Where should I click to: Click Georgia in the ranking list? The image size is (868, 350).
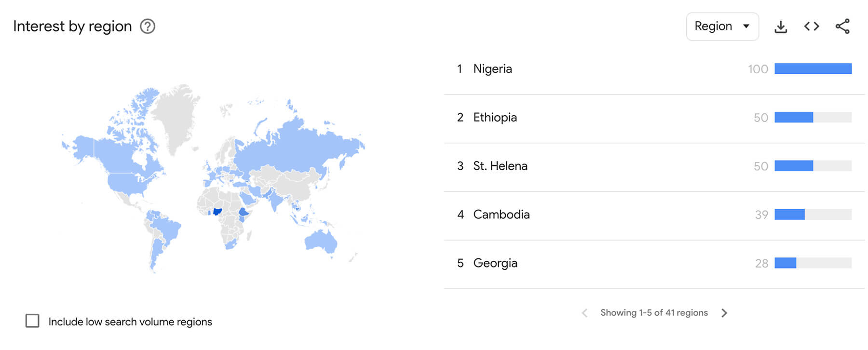[495, 263]
